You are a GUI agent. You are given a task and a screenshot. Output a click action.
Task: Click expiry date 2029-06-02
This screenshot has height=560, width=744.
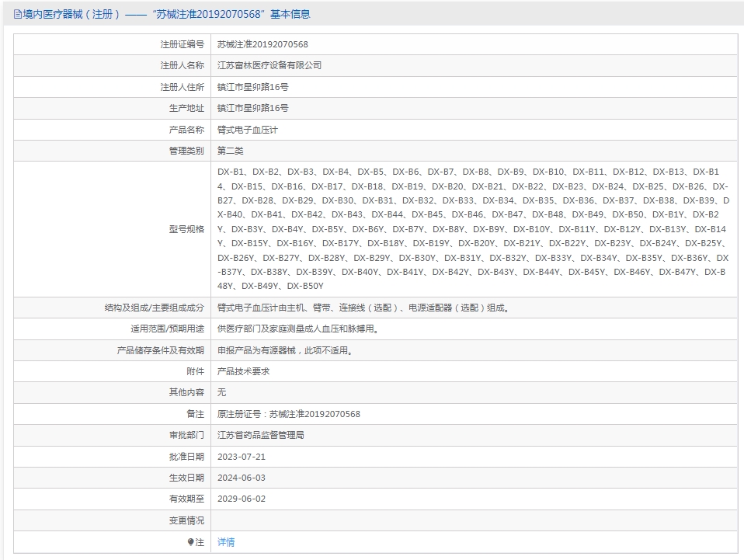coord(242,499)
